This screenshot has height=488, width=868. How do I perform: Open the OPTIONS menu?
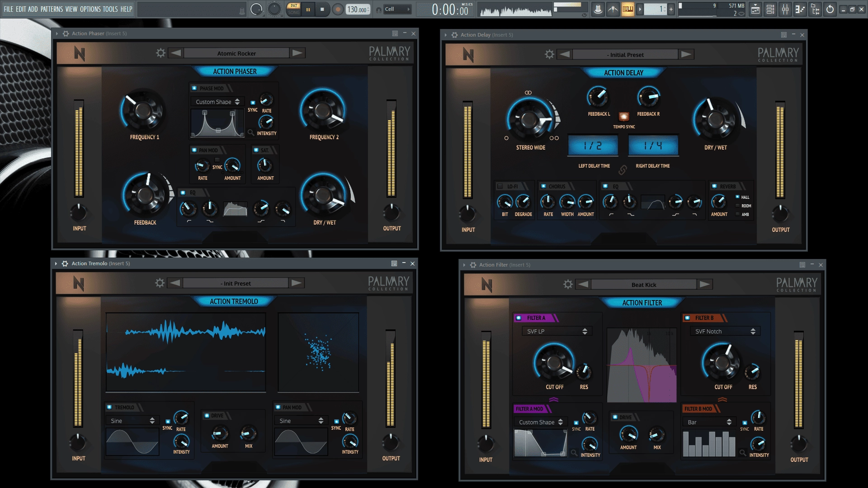pyautogui.click(x=90, y=9)
